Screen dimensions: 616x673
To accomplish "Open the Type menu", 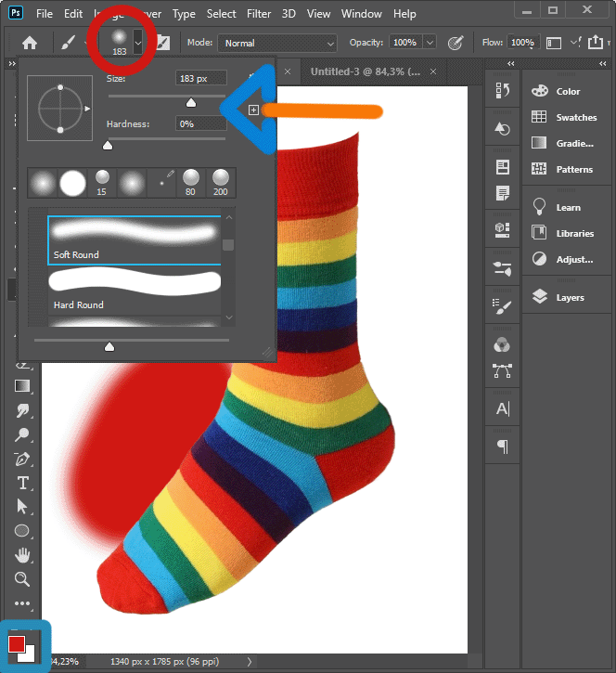I will (x=184, y=14).
